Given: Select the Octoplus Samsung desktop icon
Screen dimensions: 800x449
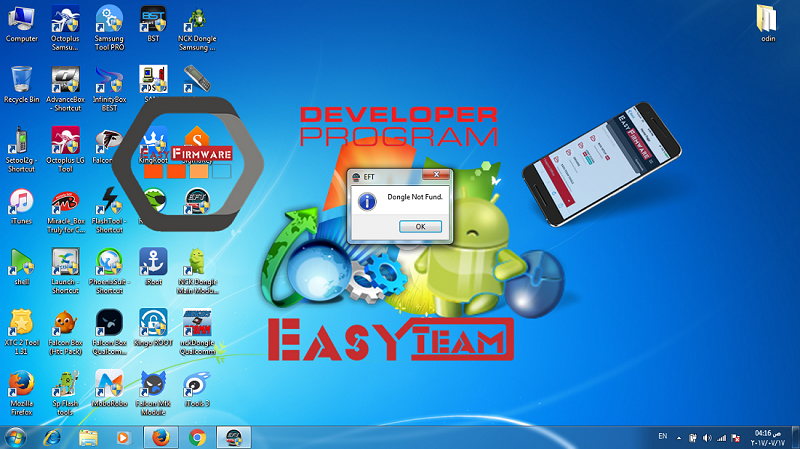Looking at the screenshot, I should pos(65,28).
